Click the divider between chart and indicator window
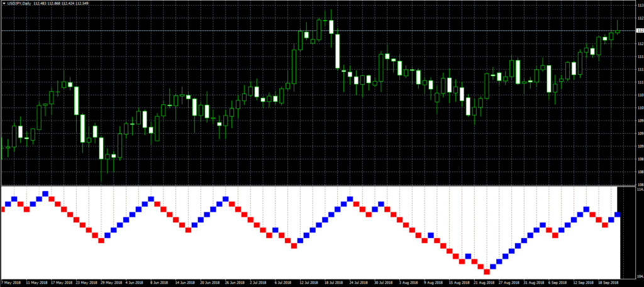Image resolution: width=644 pixels, height=287 pixels. point(314,185)
